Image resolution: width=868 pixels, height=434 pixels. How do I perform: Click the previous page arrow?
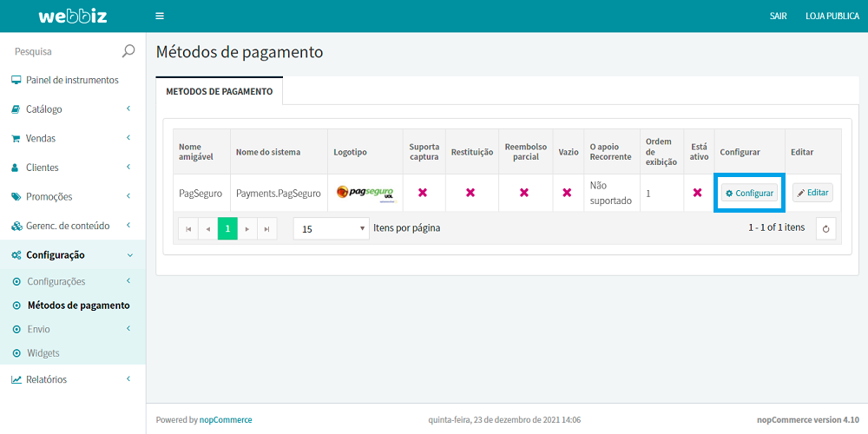(207, 229)
